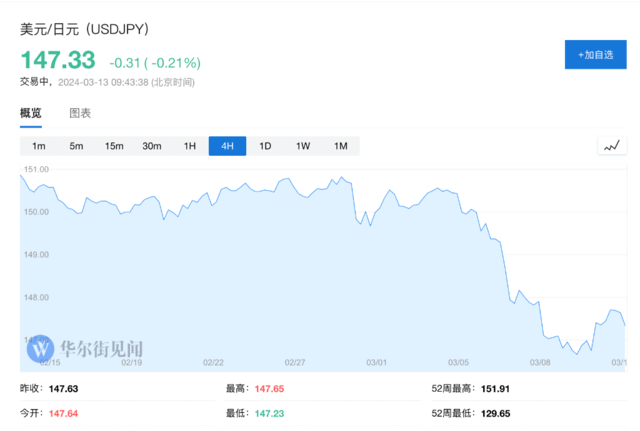Screen dimensions: 640x431
Task: Click the line chart type icon
Action: pyautogui.click(x=612, y=147)
